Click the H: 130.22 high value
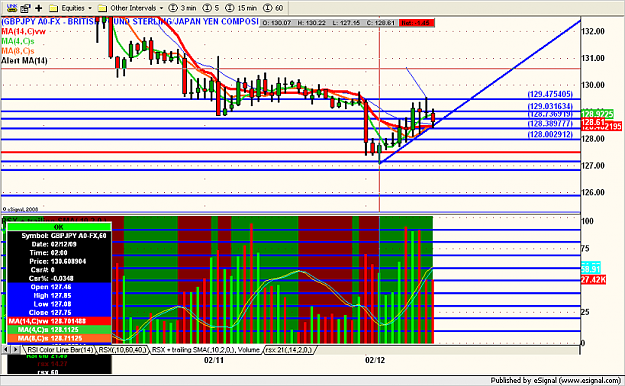 [311, 23]
